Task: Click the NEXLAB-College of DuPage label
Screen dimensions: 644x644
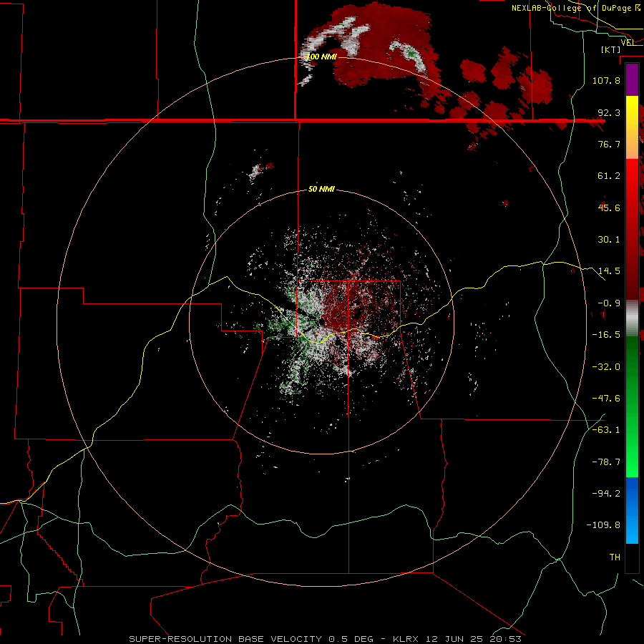Action: 575,8
